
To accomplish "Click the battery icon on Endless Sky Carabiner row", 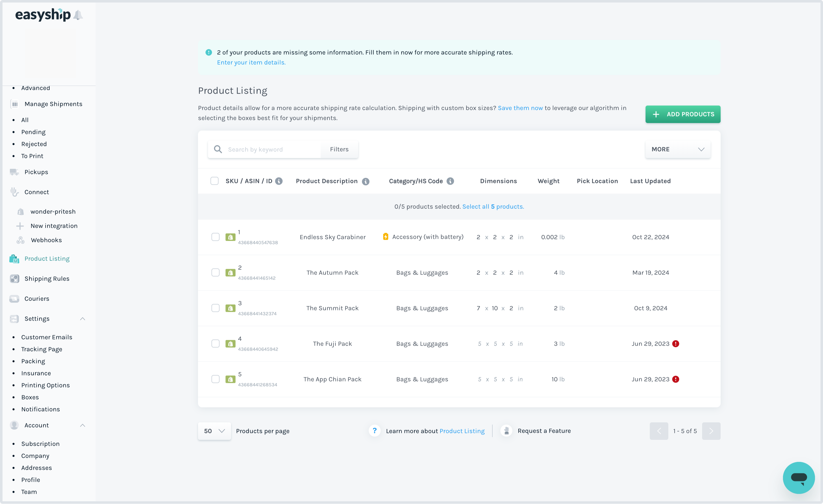I will (x=385, y=237).
